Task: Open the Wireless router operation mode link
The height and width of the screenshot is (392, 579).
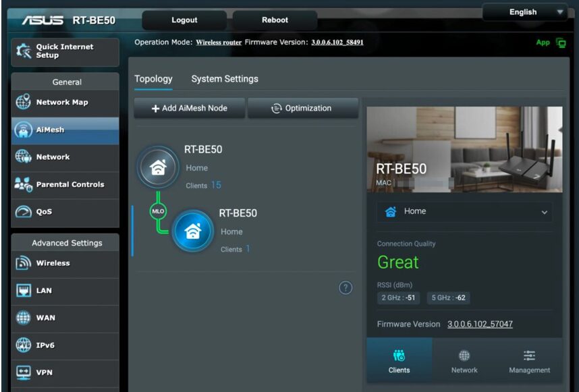Action: click(x=219, y=43)
